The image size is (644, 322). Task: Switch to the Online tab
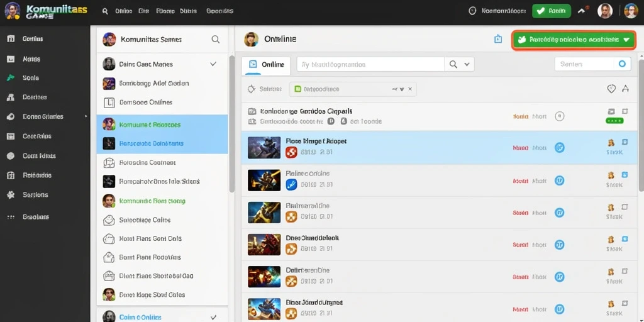(266, 65)
